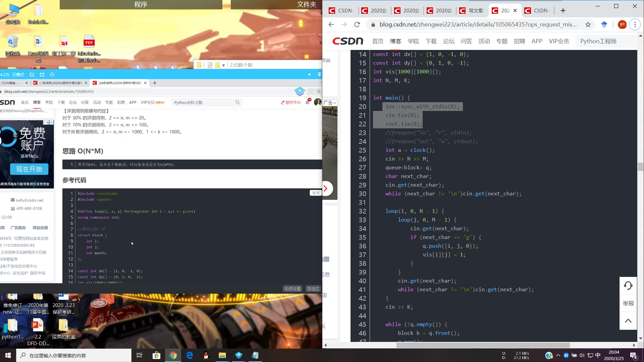Toggle the checkbox icon in the sticky note toolbar
The height and width of the screenshot is (362, 644).
pyautogui.click(x=210, y=65)
